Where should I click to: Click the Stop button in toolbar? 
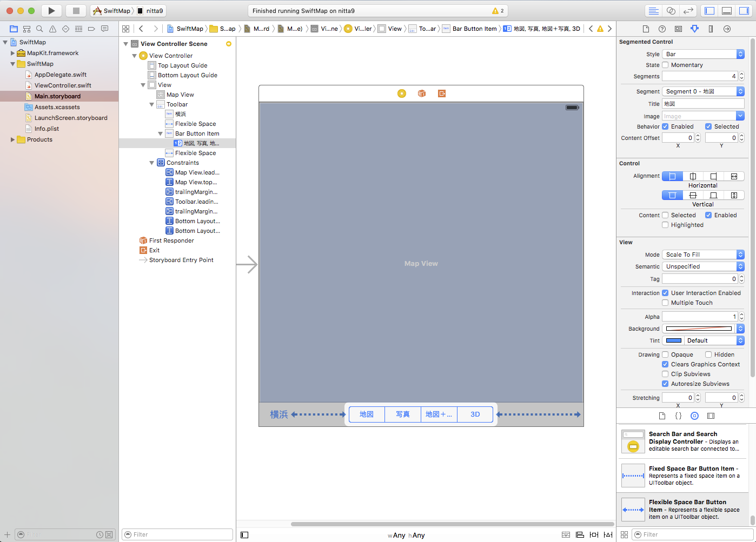(x=76, y=11)
